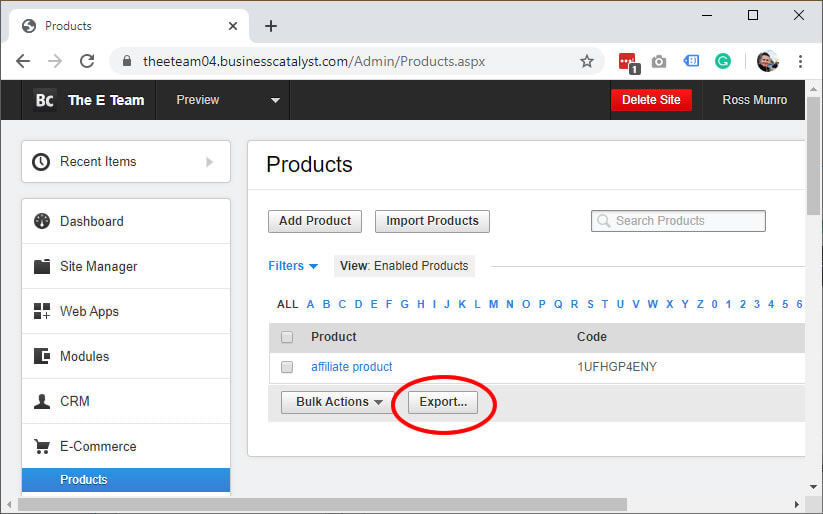Image resolution: width=823 pixels, height=514 pixels.
Task: Open Modules menu item
Action: (x=126, y=356)
